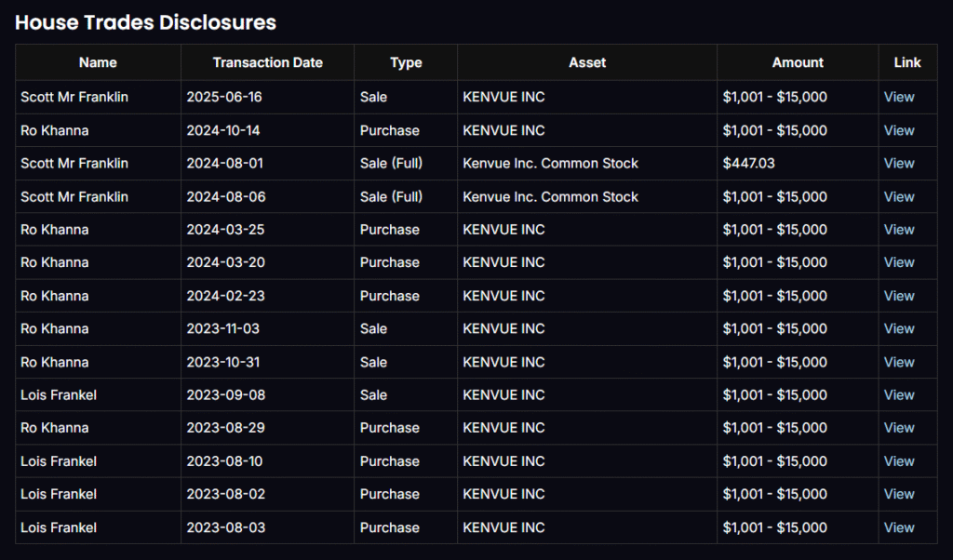Open View link for Frankel's 2023-08-02 purchase

tap(899, 494)
